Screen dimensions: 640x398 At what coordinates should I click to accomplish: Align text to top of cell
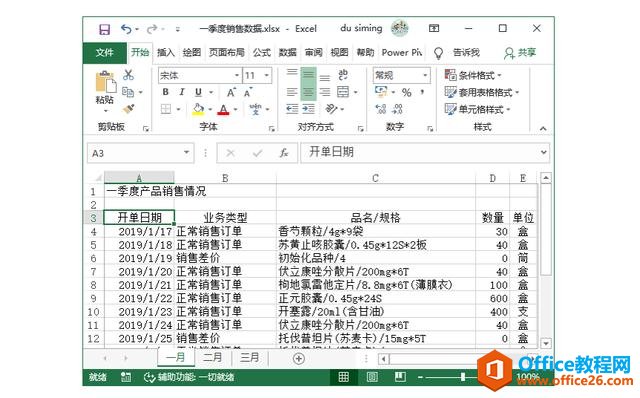(x=292, y=73)
